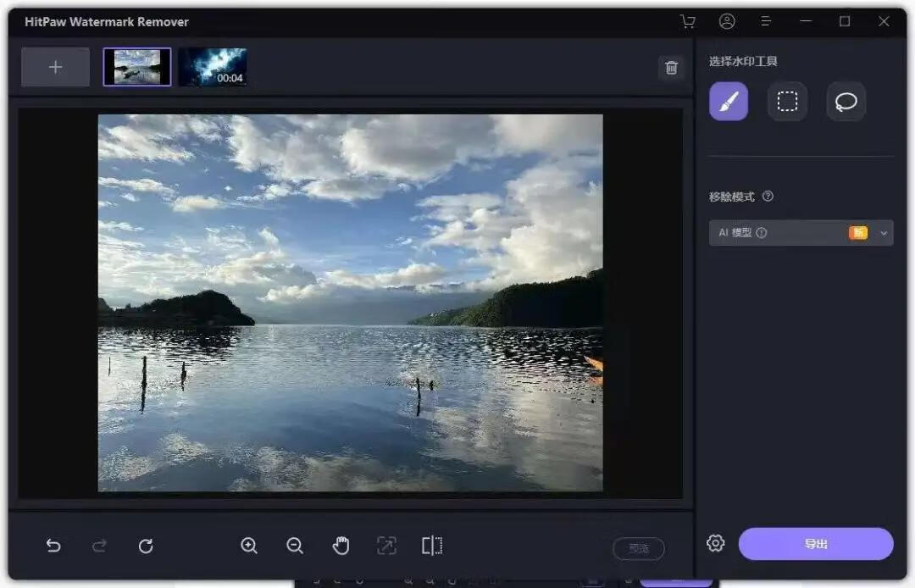Select the brush watermark tool

click(x=727, y=101)
